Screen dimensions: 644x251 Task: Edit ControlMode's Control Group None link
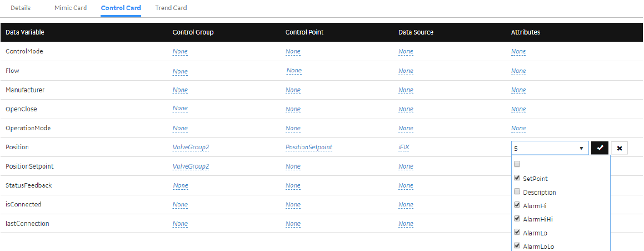(x=180, y=51)
